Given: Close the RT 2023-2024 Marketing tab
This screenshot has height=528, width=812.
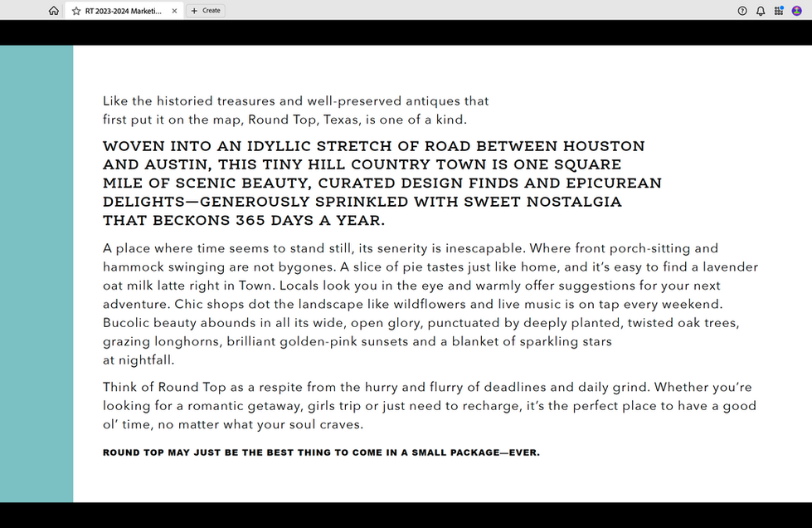Looking at the screenshot, I should [x=174, y=11].
